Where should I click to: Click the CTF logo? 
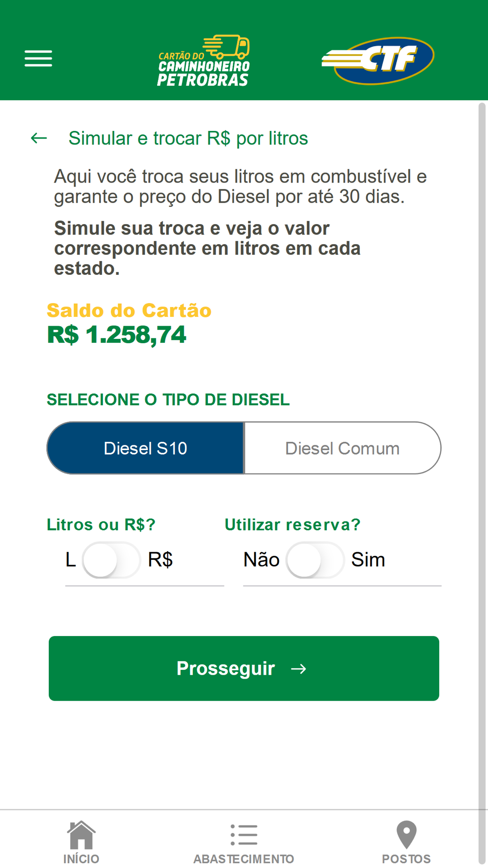tap(378, 60)
